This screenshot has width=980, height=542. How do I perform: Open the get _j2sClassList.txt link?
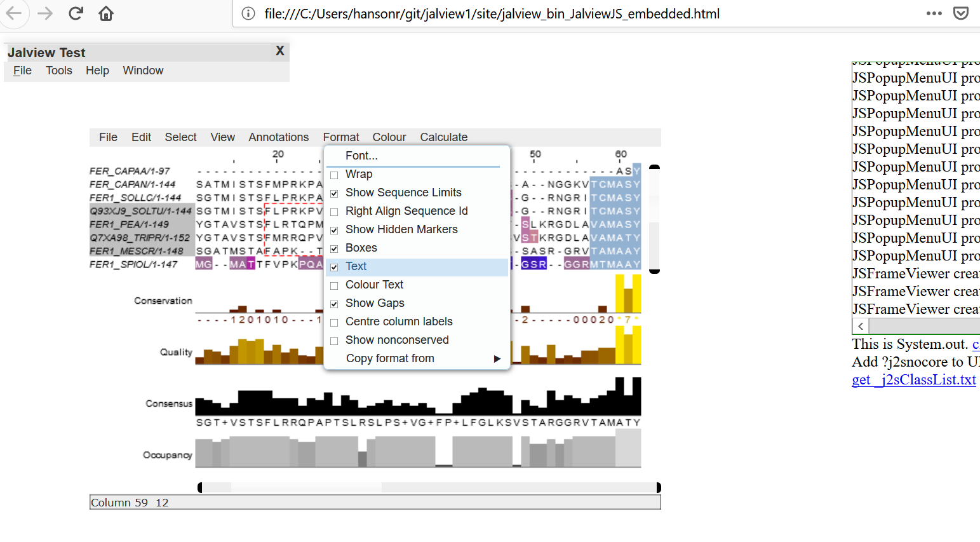tap(914, 380)
